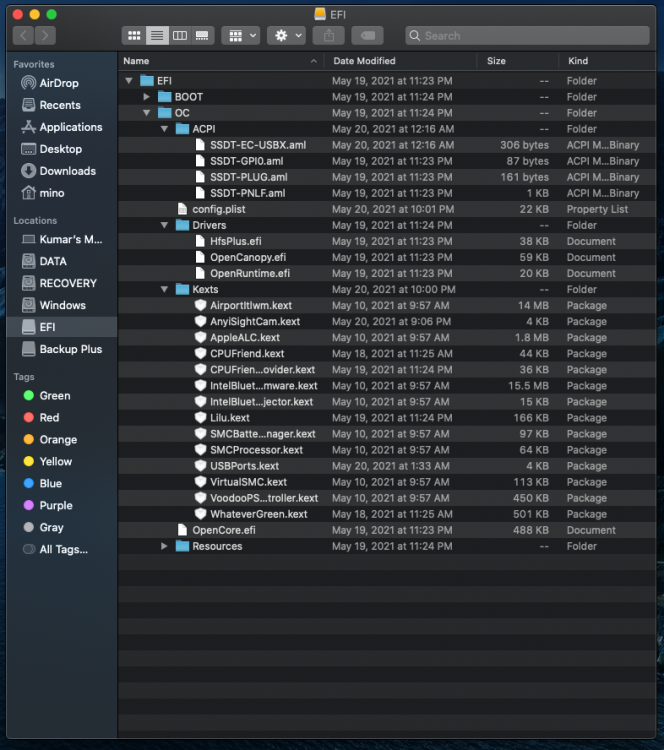Select OpenCore.efi file
664x750 pixels.
pyautogui.click(x=387, y=530)
